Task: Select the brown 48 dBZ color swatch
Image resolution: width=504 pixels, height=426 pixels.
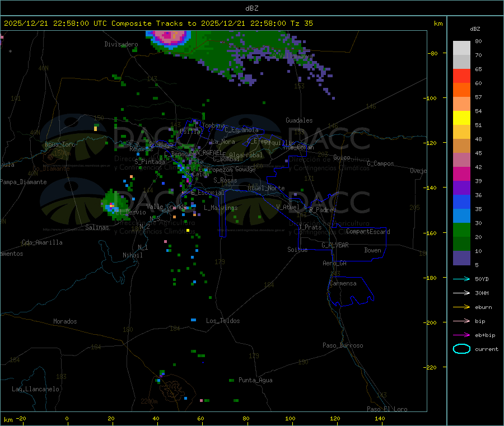Action: tap(461, 146)
